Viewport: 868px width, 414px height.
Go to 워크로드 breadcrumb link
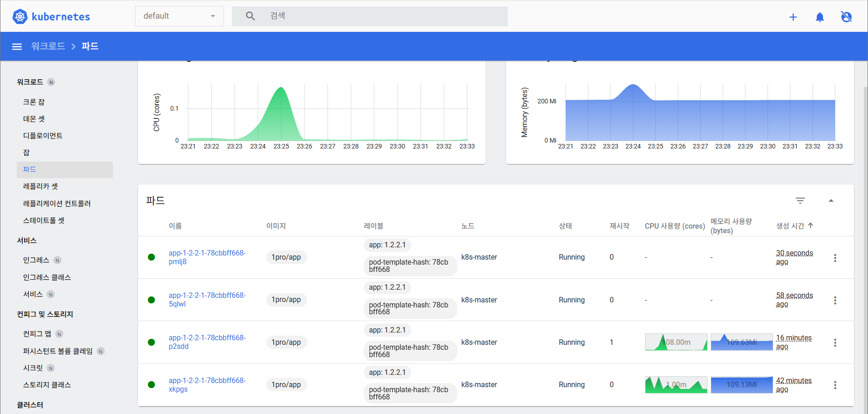[48, 46]
